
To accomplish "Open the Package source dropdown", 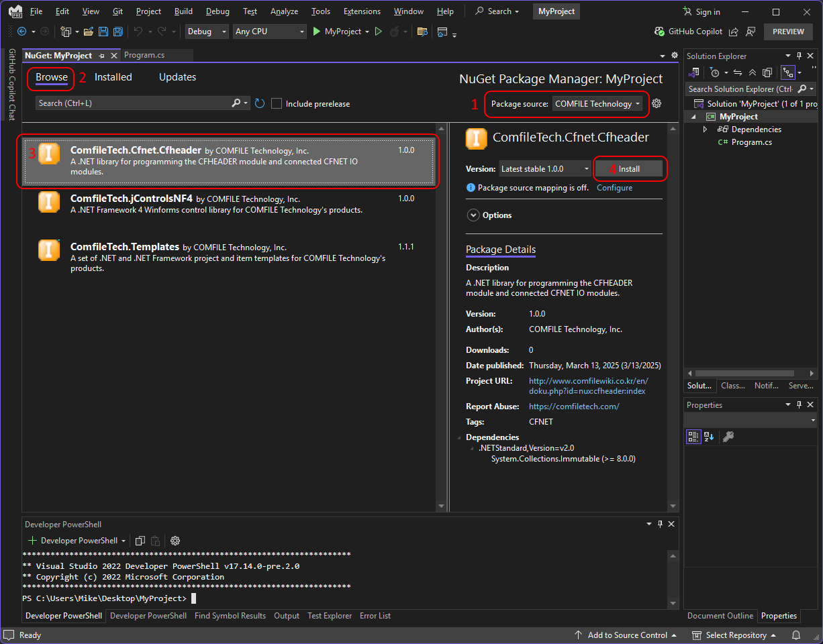I will click(597, 104).
